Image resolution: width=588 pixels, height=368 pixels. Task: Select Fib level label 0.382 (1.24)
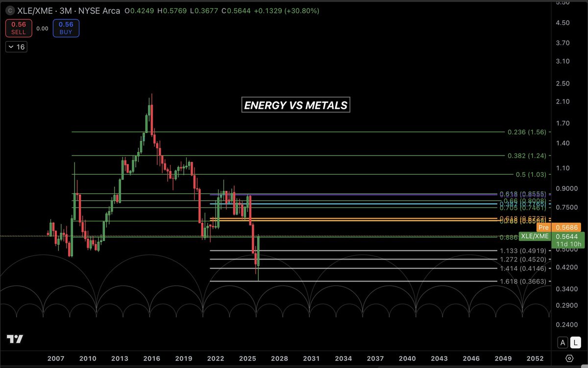527,156
